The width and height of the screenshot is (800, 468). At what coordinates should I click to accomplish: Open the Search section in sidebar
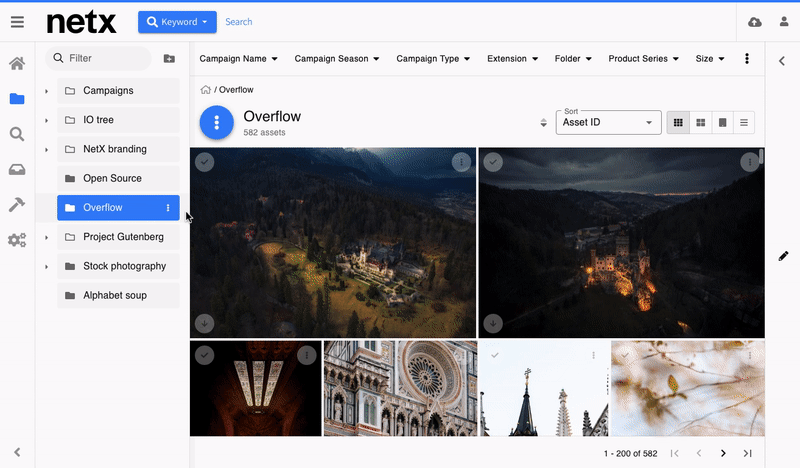point(17,134)
